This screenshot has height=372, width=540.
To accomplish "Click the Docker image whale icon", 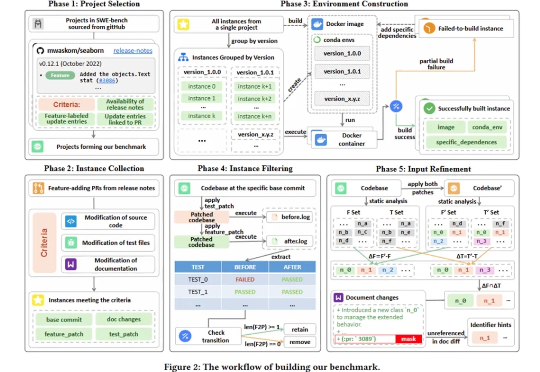I will click(317, 24).
